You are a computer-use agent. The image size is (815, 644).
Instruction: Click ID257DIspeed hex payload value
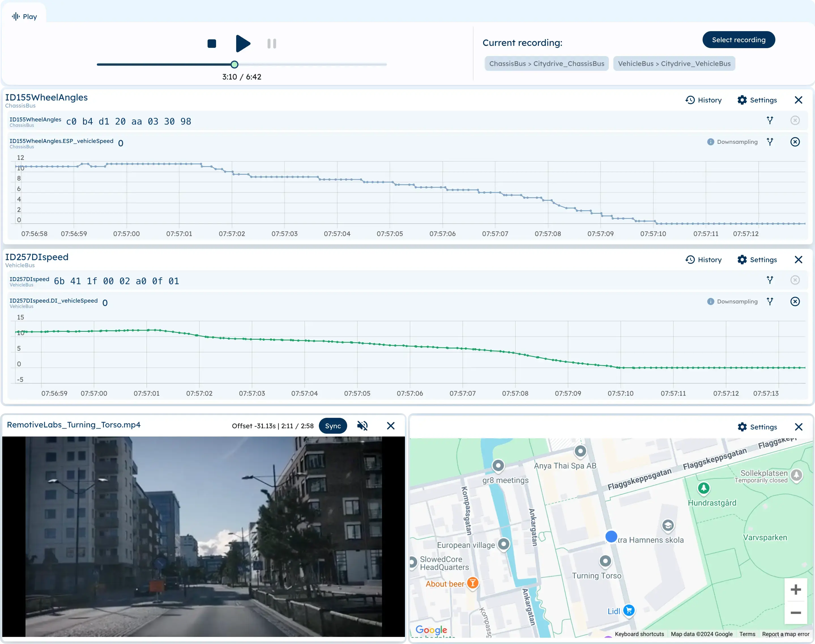tap(117, 281)
